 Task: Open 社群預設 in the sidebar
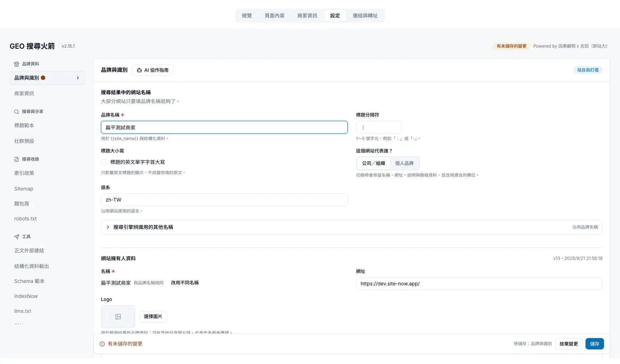pyautogui.click(x=47, y=141)
